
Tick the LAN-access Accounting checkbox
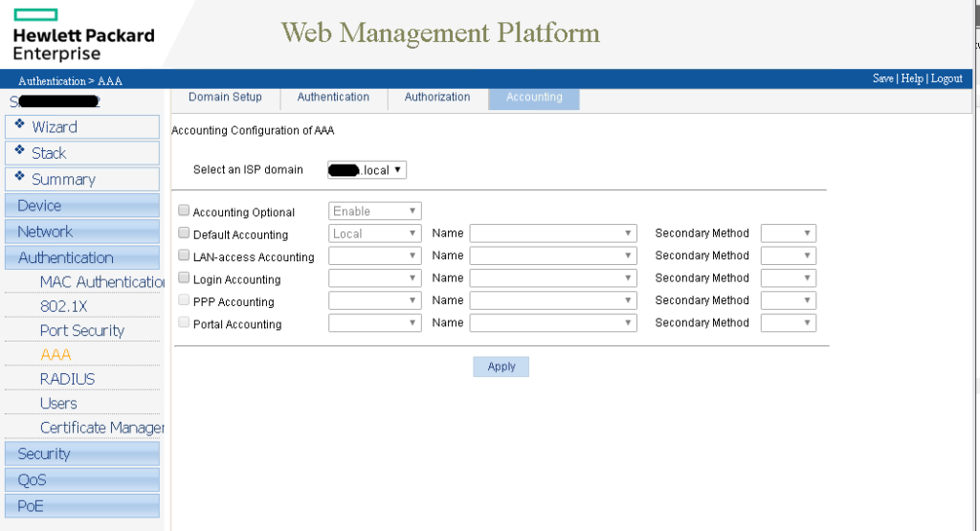184,256
